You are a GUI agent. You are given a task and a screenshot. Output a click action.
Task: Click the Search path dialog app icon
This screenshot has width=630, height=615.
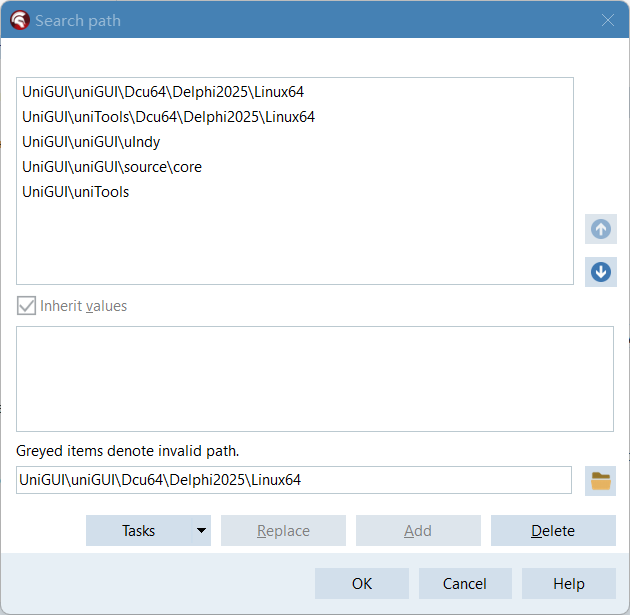tap(19, 20)
